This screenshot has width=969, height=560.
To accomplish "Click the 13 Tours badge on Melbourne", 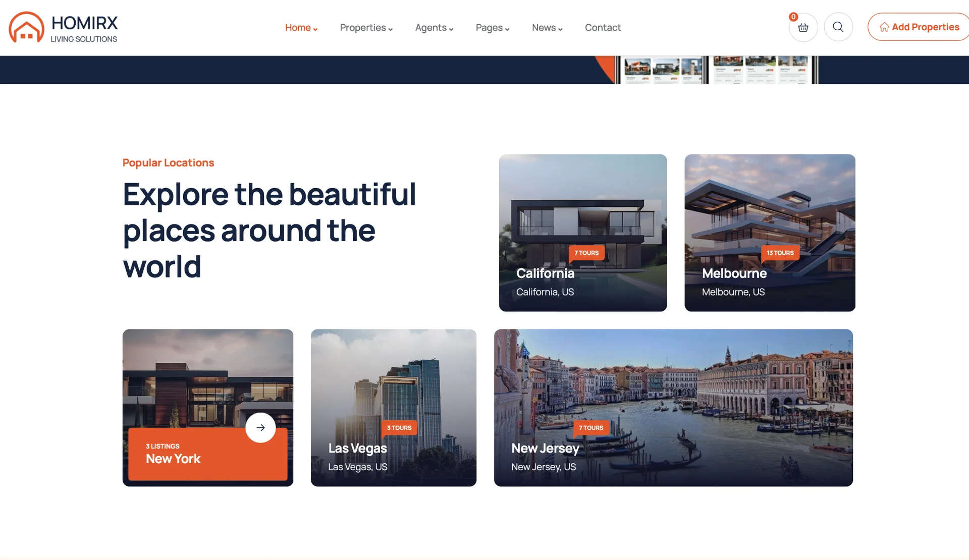I will pyautogui.click(x=780, y=253).
